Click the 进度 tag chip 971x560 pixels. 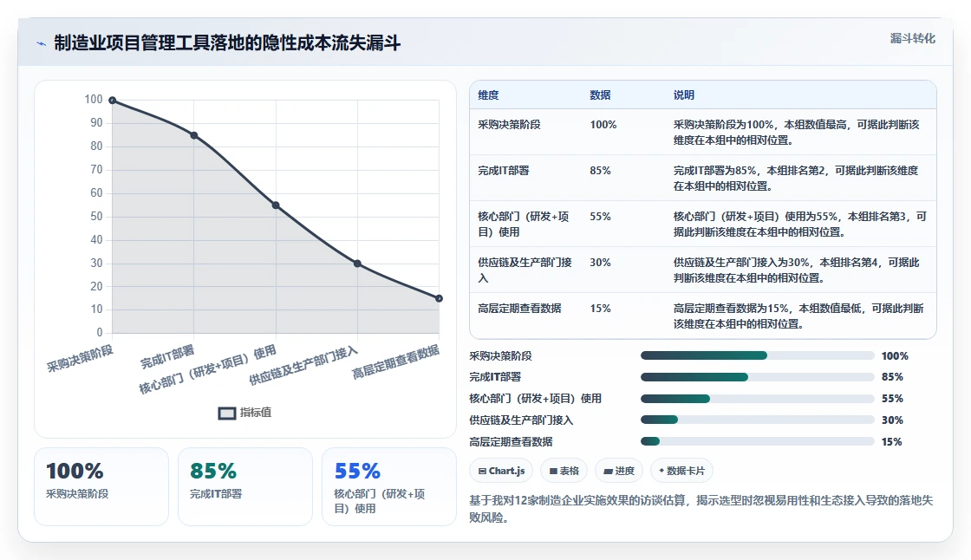tap(619, 471)
